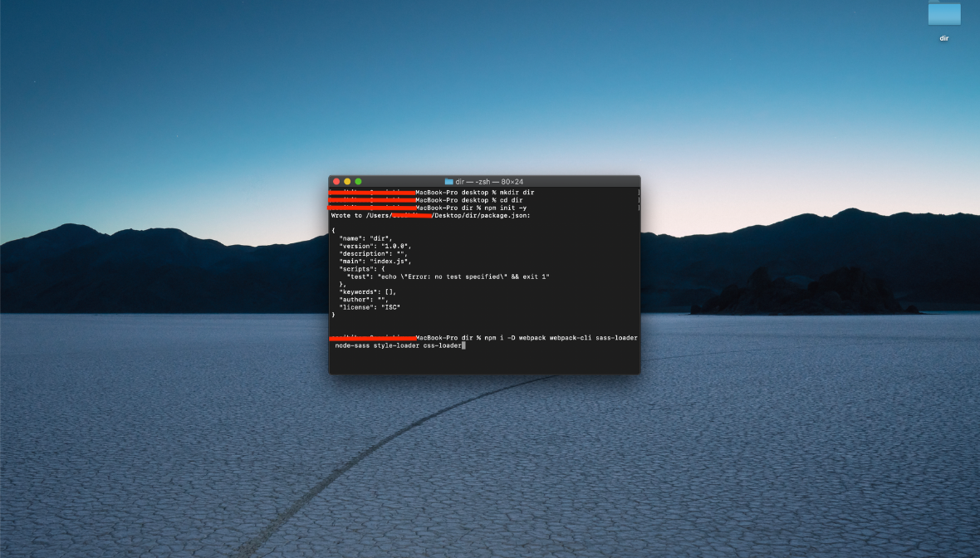Screen dimensions: 980x558
Task: Click the "license": "ISC" line
Action: point(371,307)
